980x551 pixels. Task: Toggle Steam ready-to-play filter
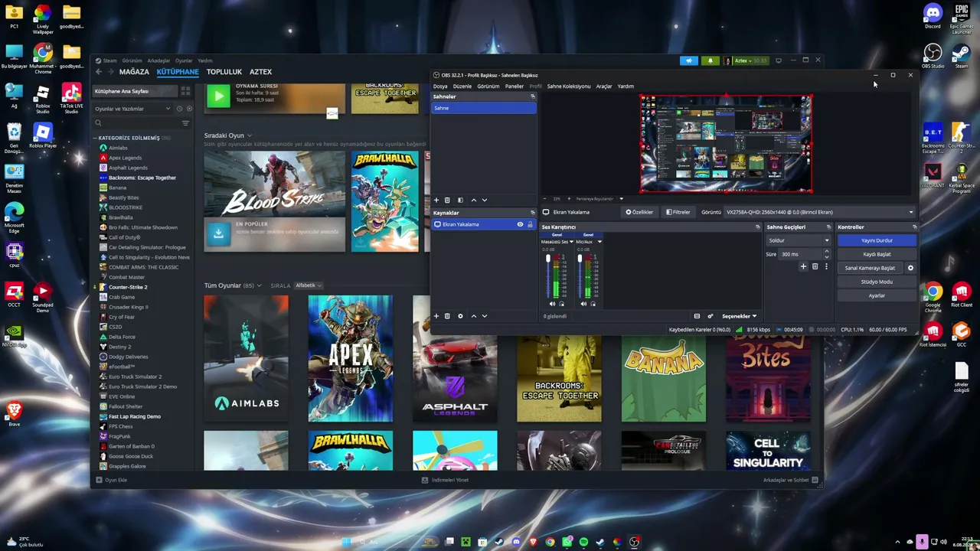coord(188,109)
